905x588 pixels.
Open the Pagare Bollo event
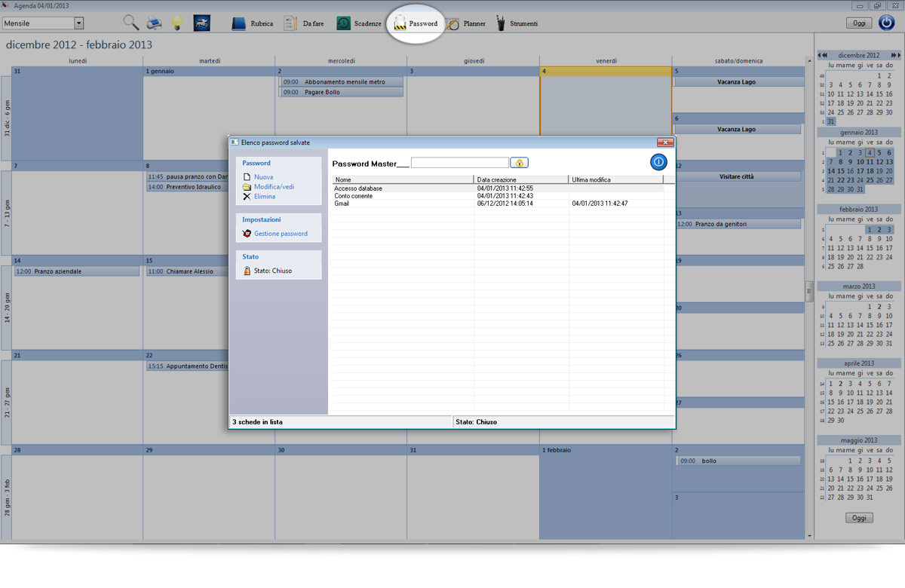click(x=342, y=92)
